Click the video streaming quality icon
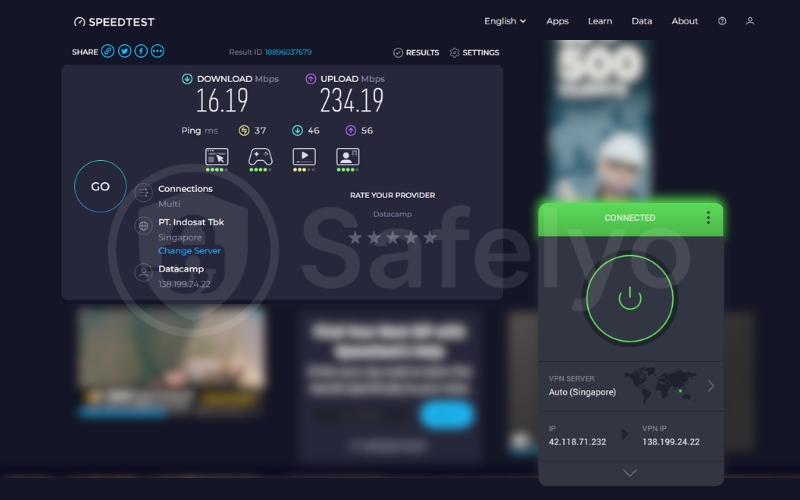This screenshot has width=800, height=500. tap(304, 159)
